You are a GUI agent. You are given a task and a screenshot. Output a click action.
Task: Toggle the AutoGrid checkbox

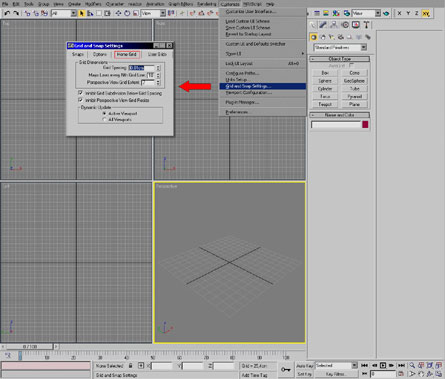point(351,65)
